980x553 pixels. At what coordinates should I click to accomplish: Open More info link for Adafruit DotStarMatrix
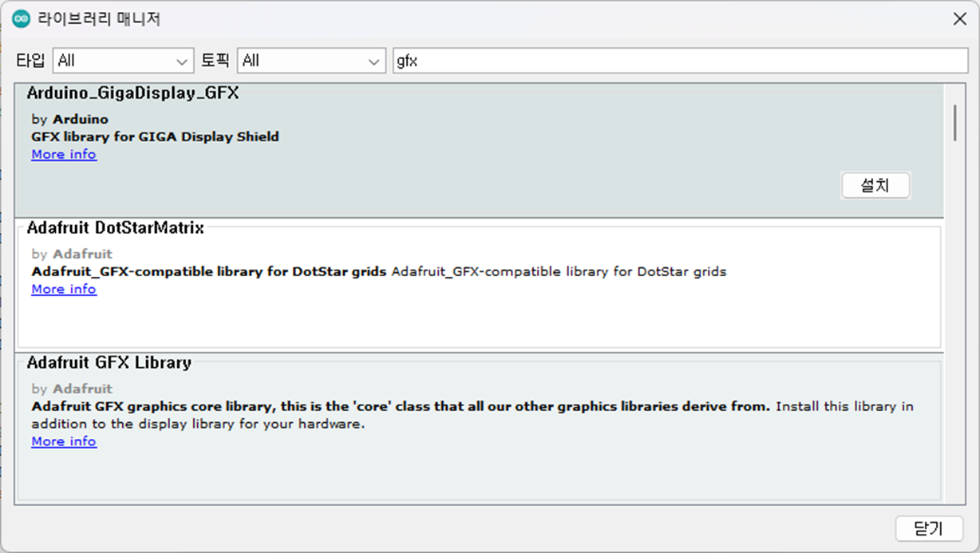tap(64, 289)
